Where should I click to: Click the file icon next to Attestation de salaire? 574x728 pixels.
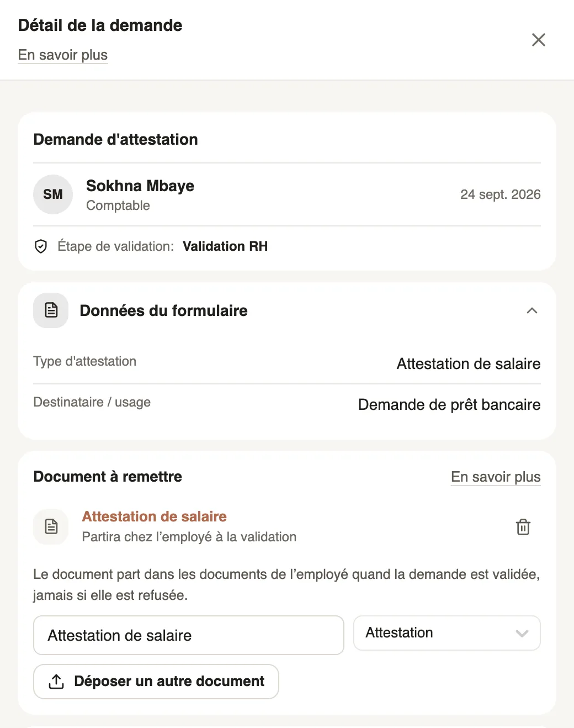point(51,527)
